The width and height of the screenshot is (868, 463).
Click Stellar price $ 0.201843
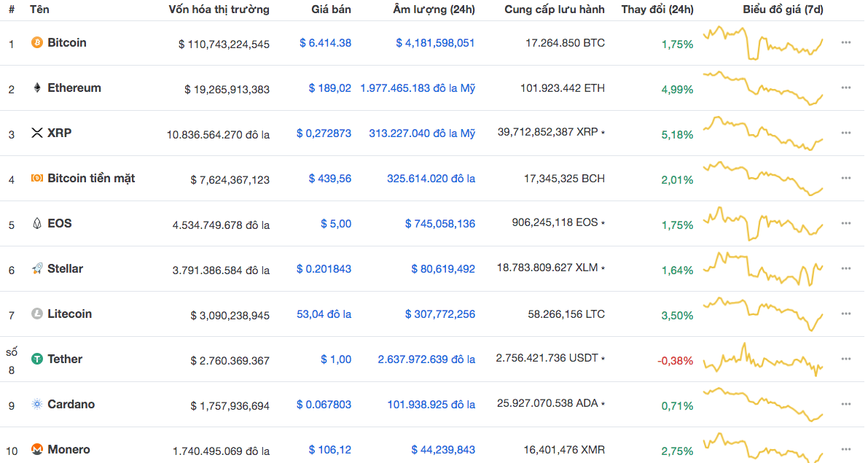click(x=324, y=268)
